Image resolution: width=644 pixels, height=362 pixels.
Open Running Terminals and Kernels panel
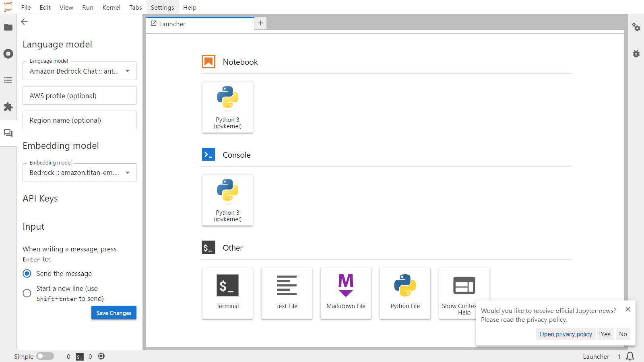click(8, 54)
